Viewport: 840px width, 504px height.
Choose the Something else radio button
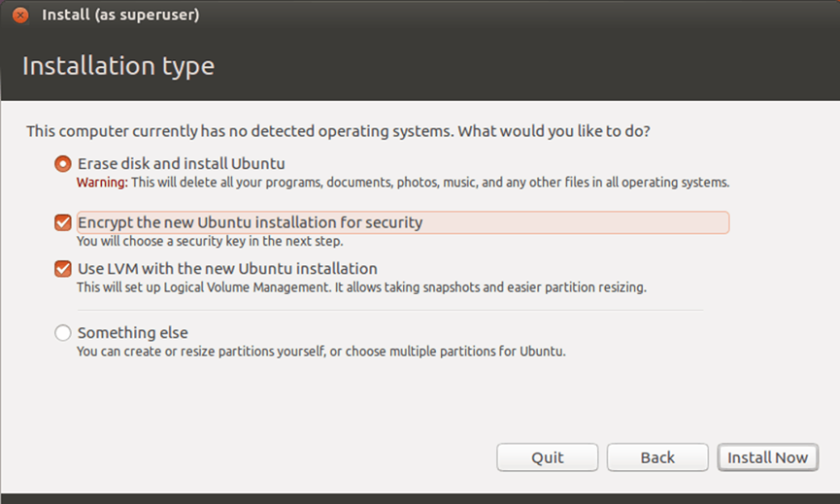pos(63,333)
